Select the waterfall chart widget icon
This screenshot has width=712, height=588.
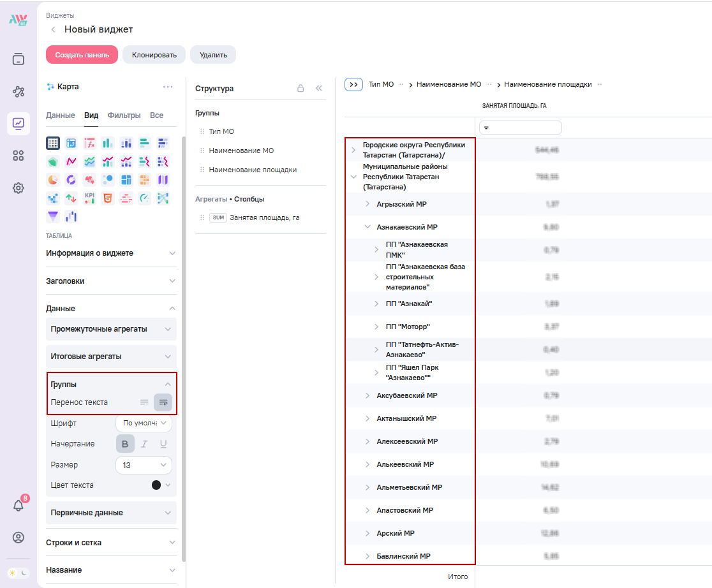point(71,217)
